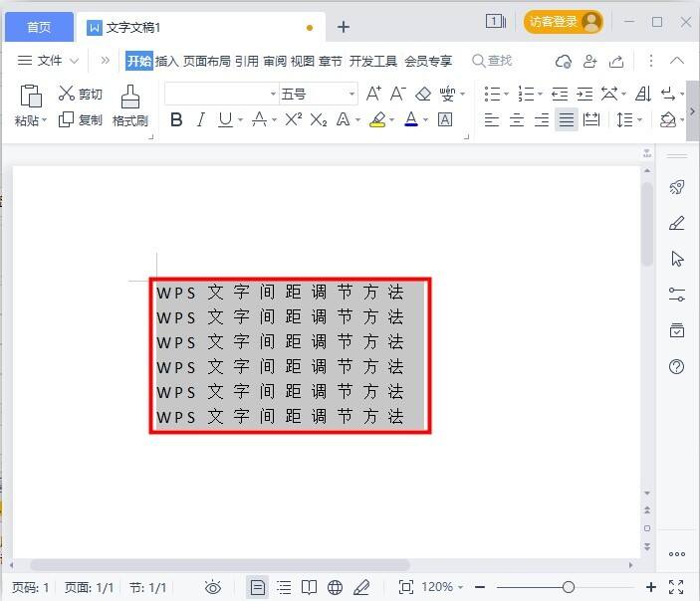The height and width of the screenshot is (601, 700).
Task: Open highlight color dropdown arrow
Action: (x=391, y=119)
